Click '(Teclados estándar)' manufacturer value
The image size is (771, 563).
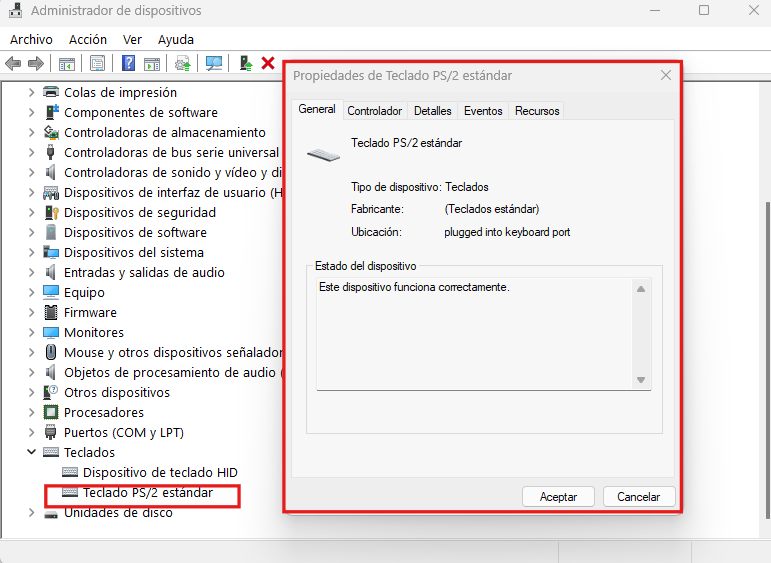[x=492, y=209]
